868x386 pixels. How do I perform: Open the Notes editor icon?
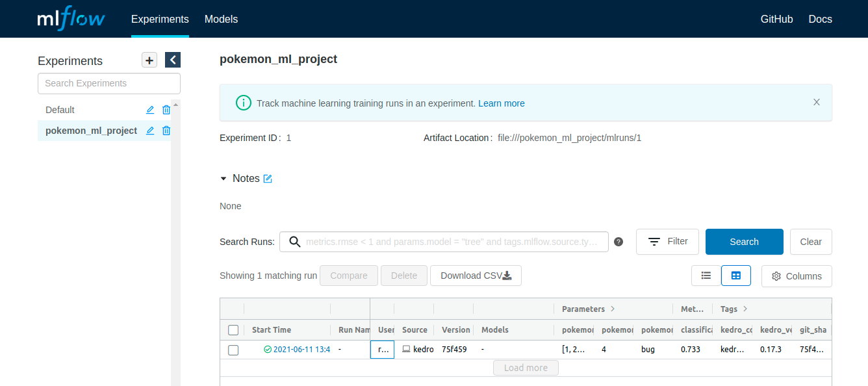click(266, 178)
